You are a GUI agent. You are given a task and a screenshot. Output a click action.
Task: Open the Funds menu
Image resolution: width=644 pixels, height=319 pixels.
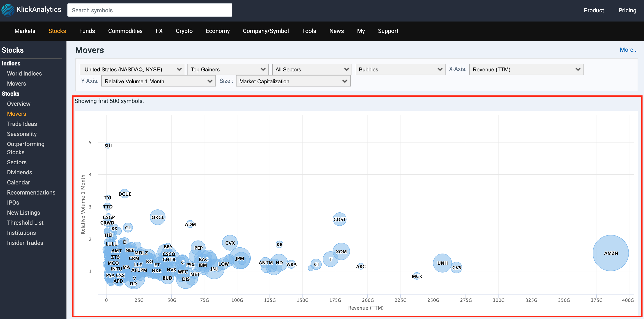pos(87,31)
